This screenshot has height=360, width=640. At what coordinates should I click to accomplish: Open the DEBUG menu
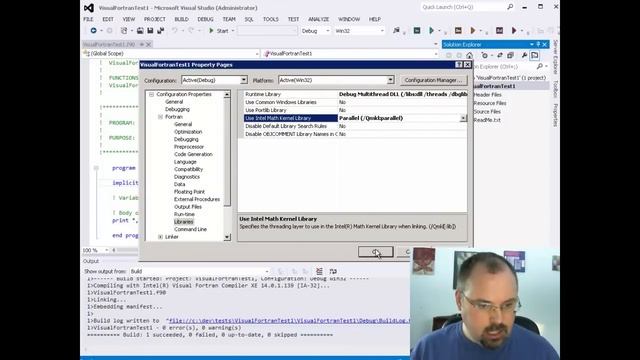click(205, 19)
